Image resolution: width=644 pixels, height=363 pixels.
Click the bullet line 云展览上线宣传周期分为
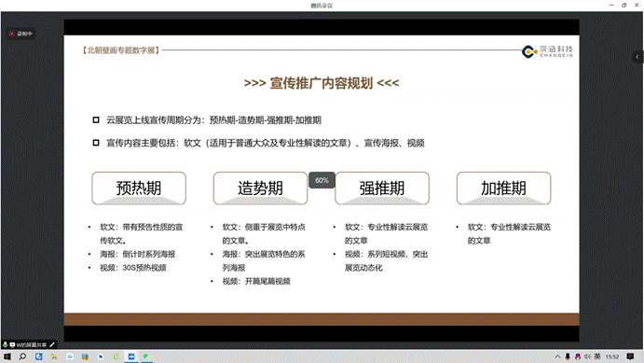coord(213,120)
